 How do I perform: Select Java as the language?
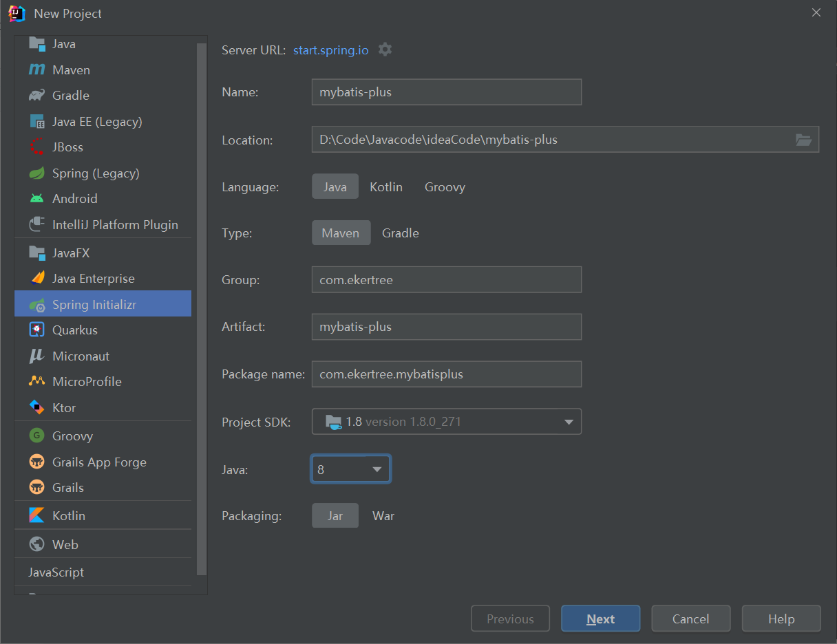(335, 186)
